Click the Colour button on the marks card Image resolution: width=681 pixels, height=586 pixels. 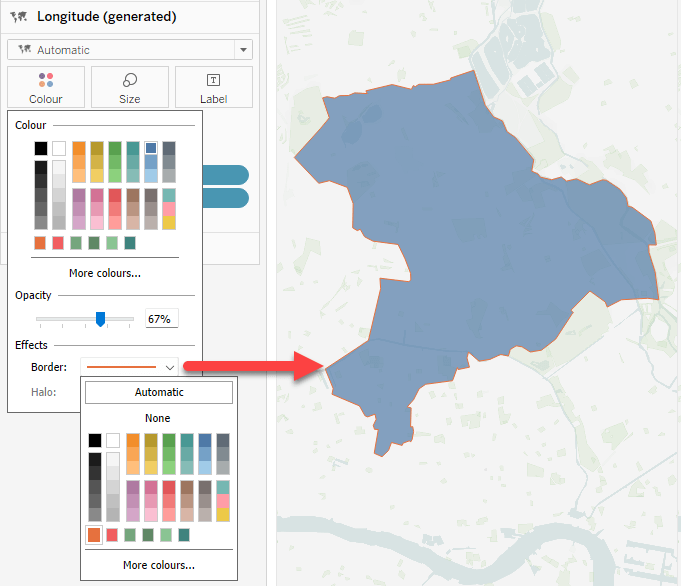click(45, 87)
